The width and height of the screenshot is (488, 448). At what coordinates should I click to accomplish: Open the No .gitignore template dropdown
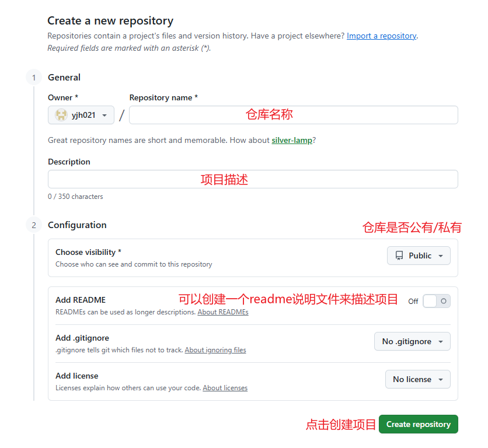click(412, 341)
